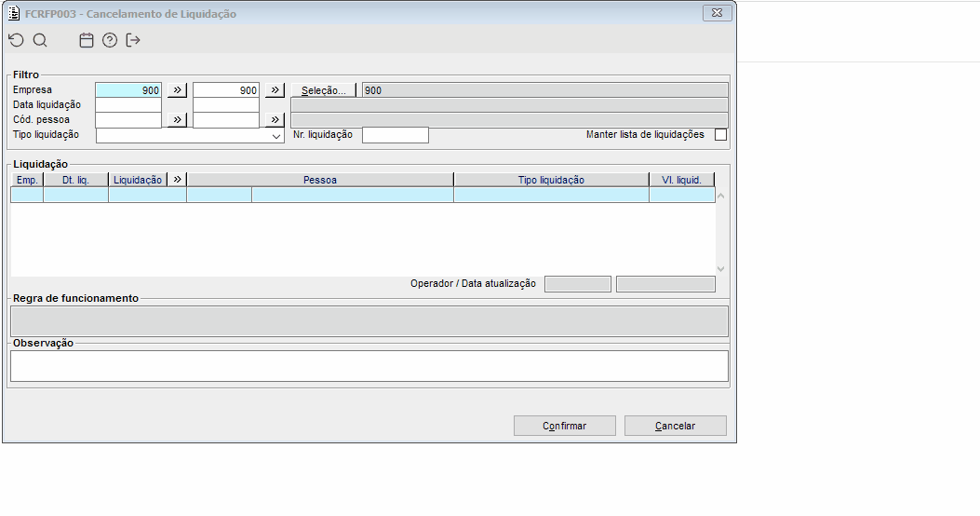Click the refresh/reset arrow toolbar icon

pyautogui.click(x=16, y=41)
